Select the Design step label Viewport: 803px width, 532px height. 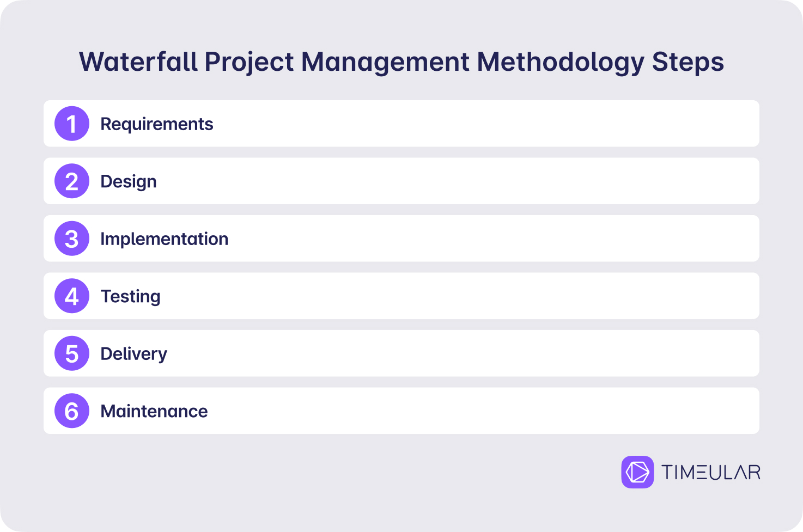[x=129, y=182]
